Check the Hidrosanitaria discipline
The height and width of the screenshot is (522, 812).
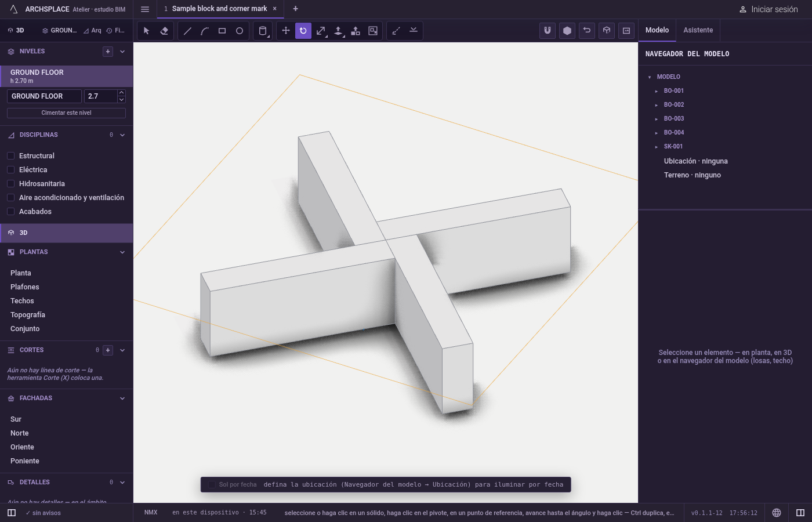click(x=10, y=183)
